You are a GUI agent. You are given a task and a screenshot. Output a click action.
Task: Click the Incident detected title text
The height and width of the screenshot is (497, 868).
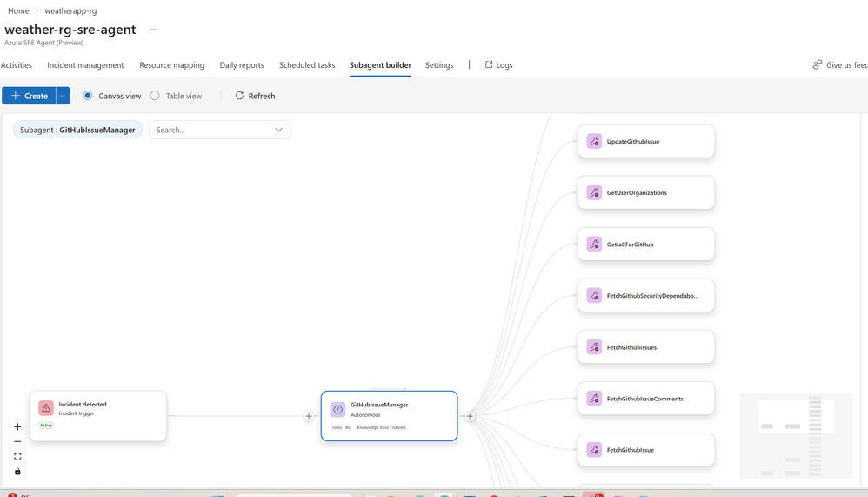coord(83,405)
